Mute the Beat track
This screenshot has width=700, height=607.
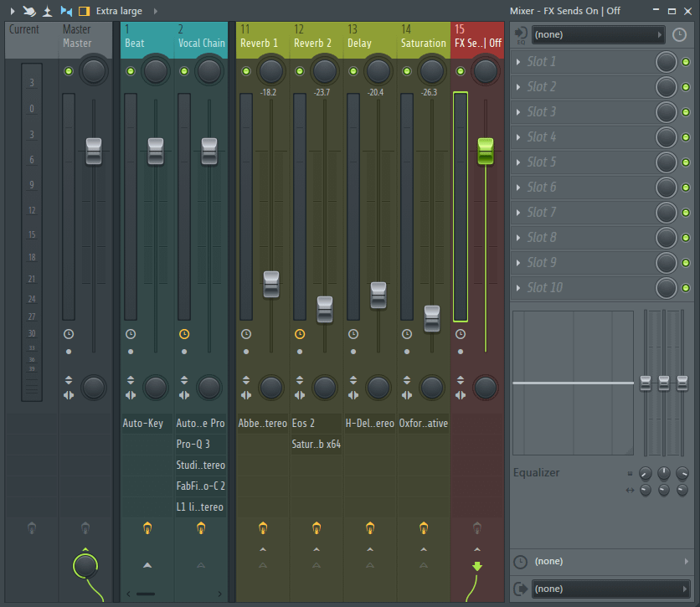tap(131, 71)
